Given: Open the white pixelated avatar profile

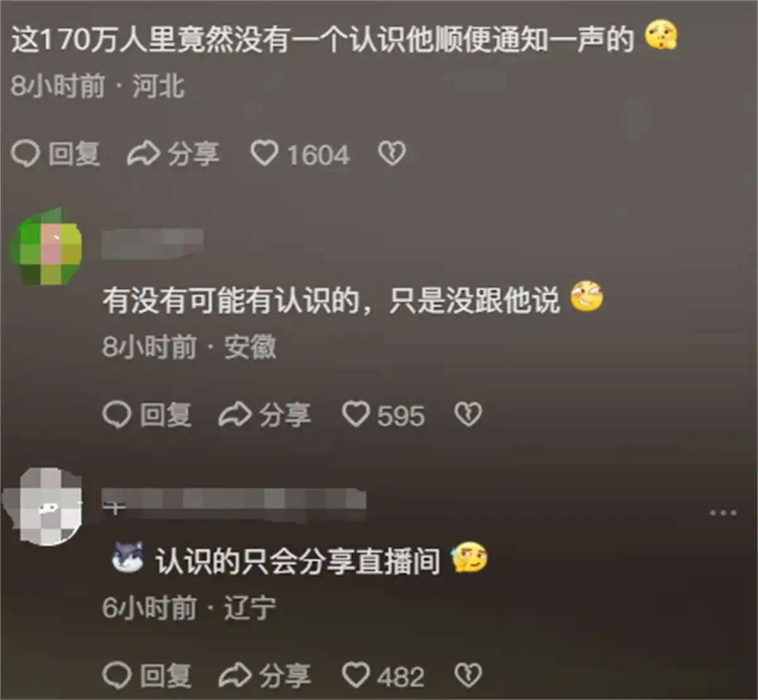Looking at the screenshot, I should (x=43, y=507).
